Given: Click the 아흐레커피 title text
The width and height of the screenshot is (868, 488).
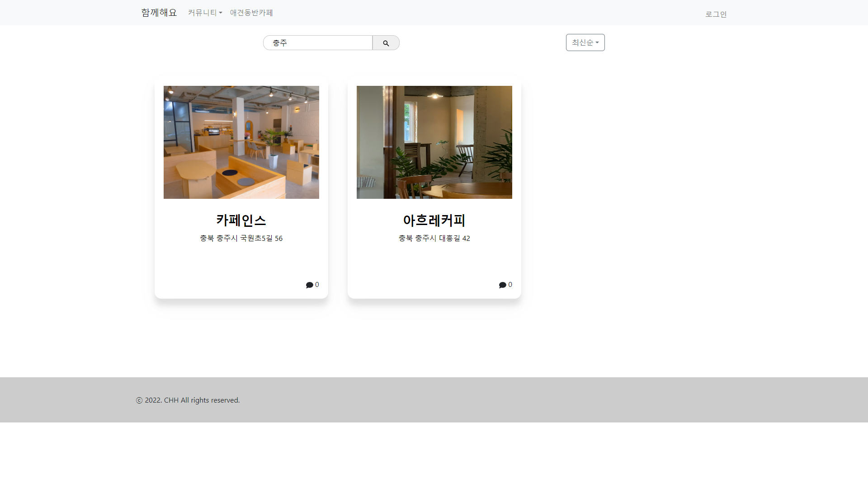Looking at the screenshot, I should (x=434, y=220).
